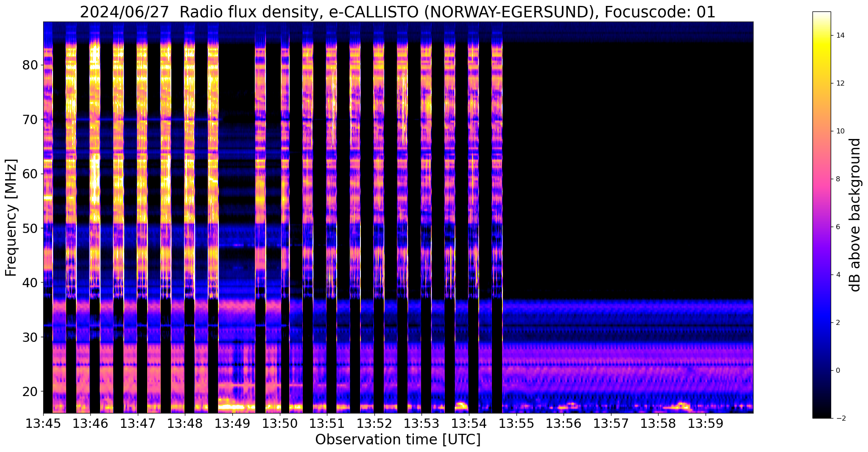Click the bright burst at 13:49 near 17 MHz
The image size is (868, 452).
(232, 408)
